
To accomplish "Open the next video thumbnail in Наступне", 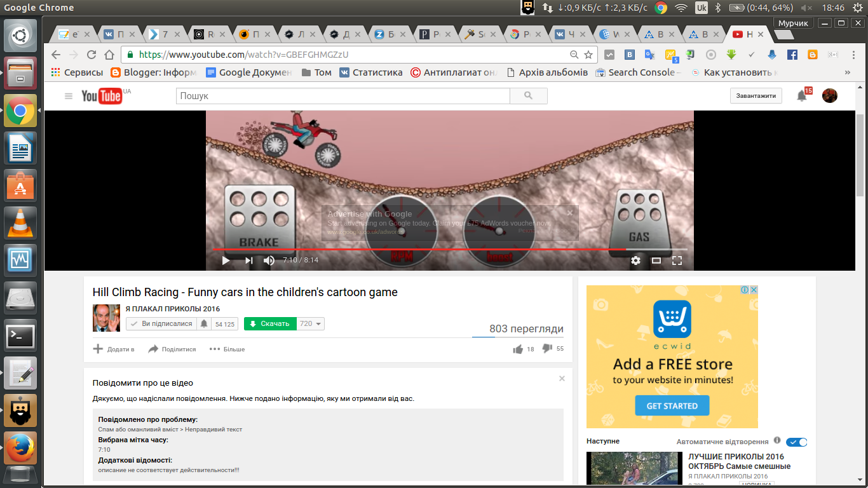I will tap(634, 469).
